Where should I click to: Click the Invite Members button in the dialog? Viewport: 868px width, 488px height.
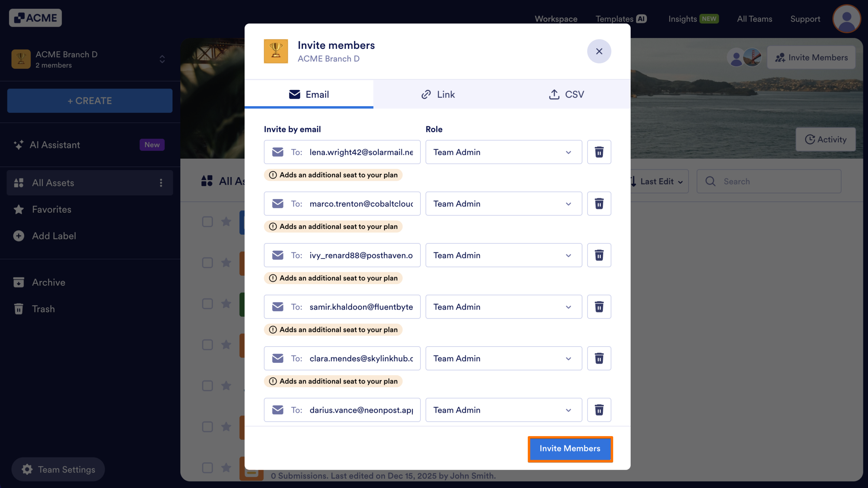point(570,449)
